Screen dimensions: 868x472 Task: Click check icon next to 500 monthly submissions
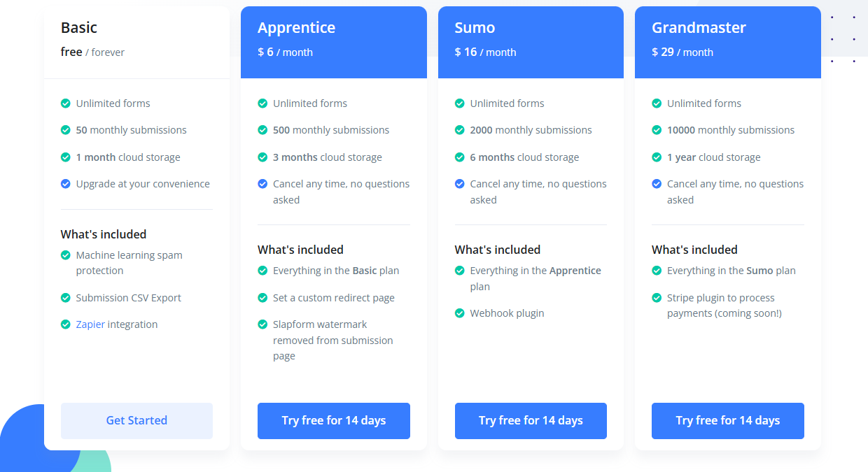(x=262, y=130)
